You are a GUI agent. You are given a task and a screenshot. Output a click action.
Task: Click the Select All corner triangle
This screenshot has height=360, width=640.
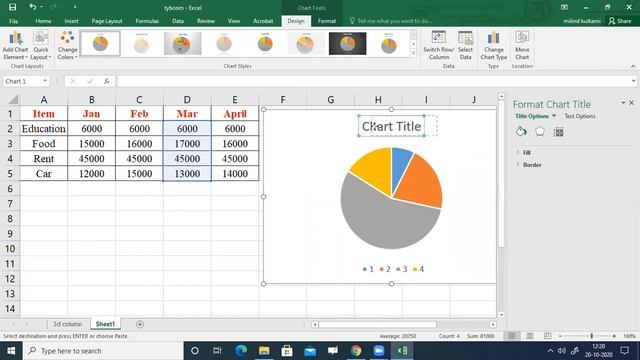[13, 100]
